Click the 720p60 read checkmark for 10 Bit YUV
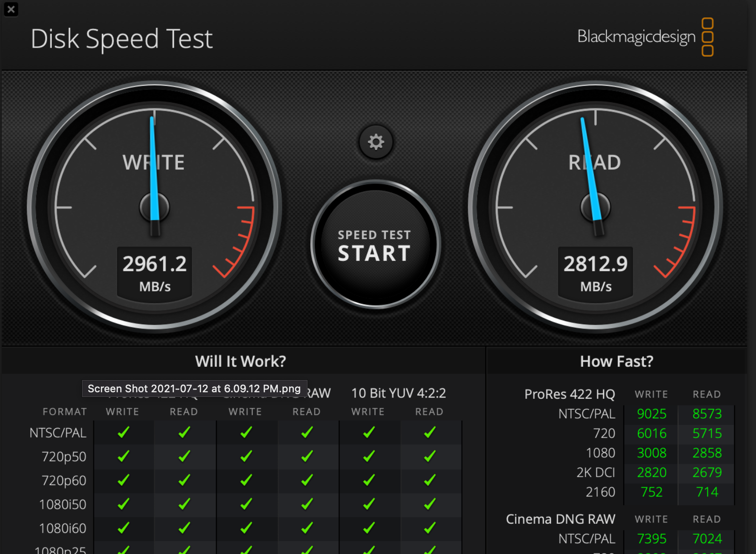756x554 pixels. [x=430, y=480]
